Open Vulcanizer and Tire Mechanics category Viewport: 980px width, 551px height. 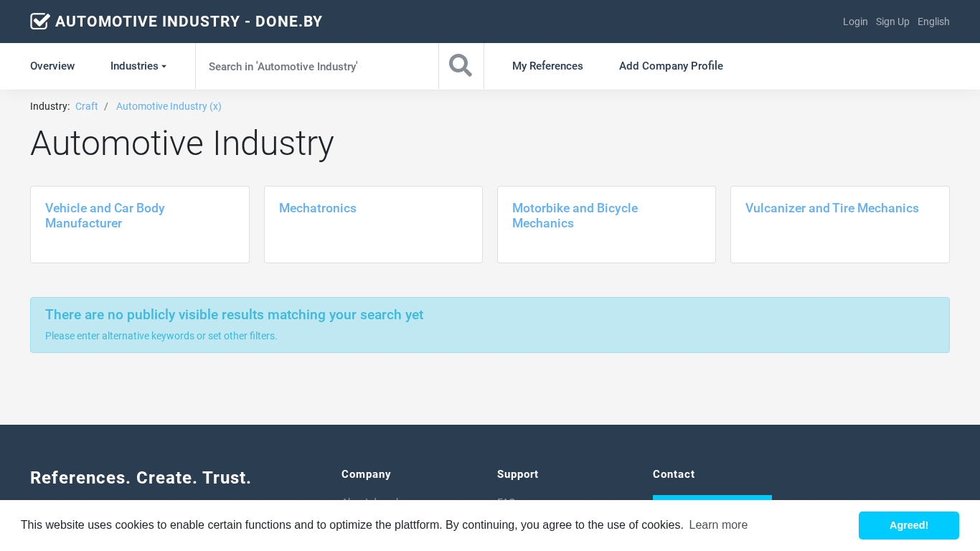tap(831, 208)
